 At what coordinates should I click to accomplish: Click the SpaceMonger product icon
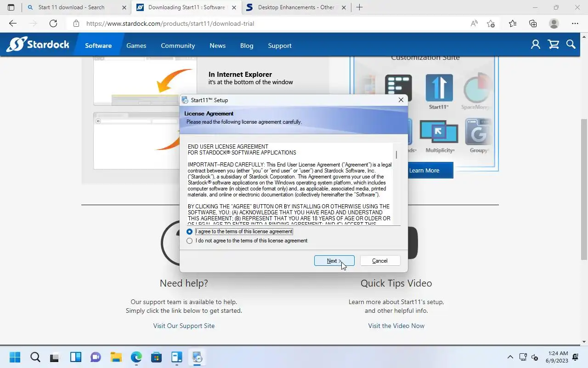pos(476,88)
